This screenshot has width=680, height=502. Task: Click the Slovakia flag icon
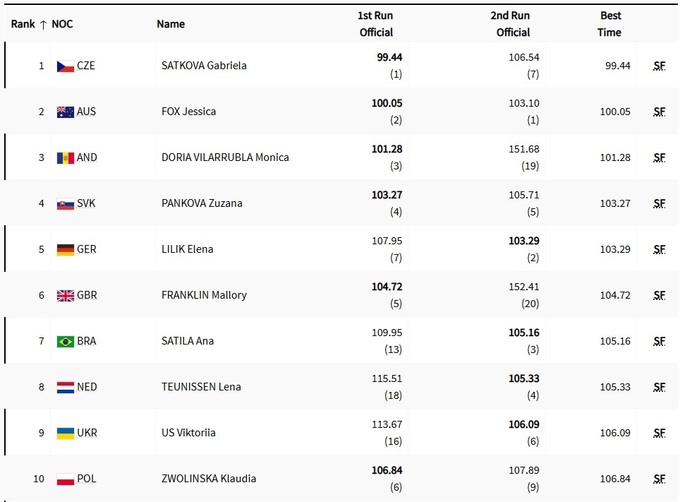(x=65, y=204)
